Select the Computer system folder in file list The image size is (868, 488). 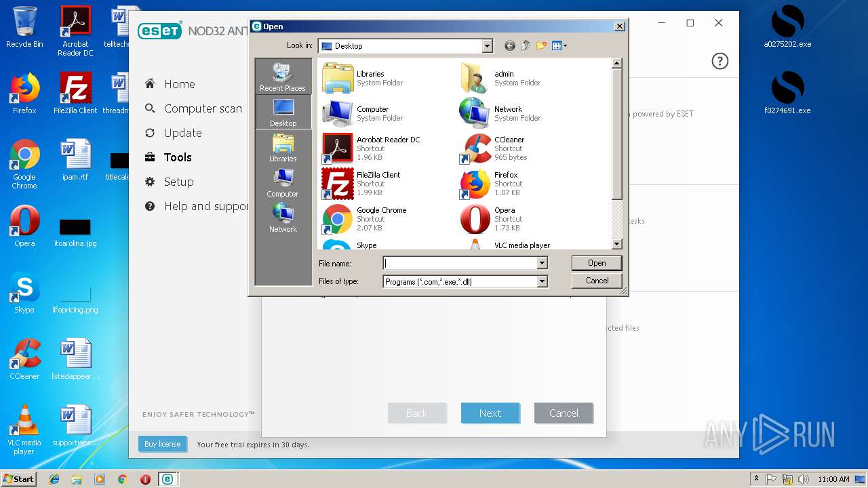(363, 113)
